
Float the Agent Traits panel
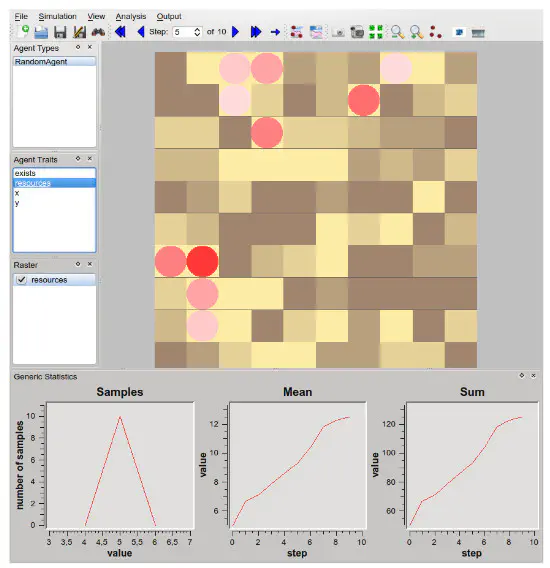pos(78,159)
